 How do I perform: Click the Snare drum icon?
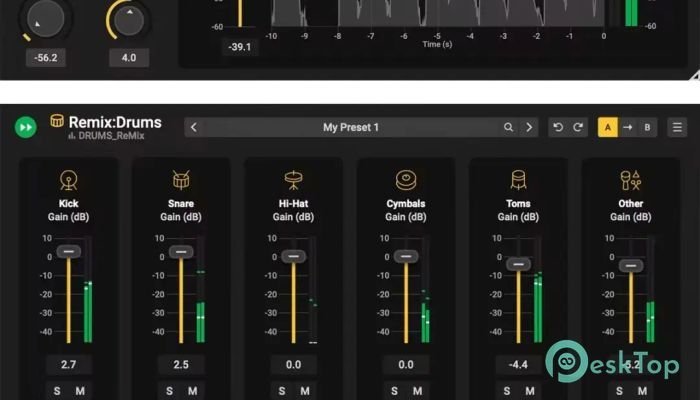[x=181, y=181]
